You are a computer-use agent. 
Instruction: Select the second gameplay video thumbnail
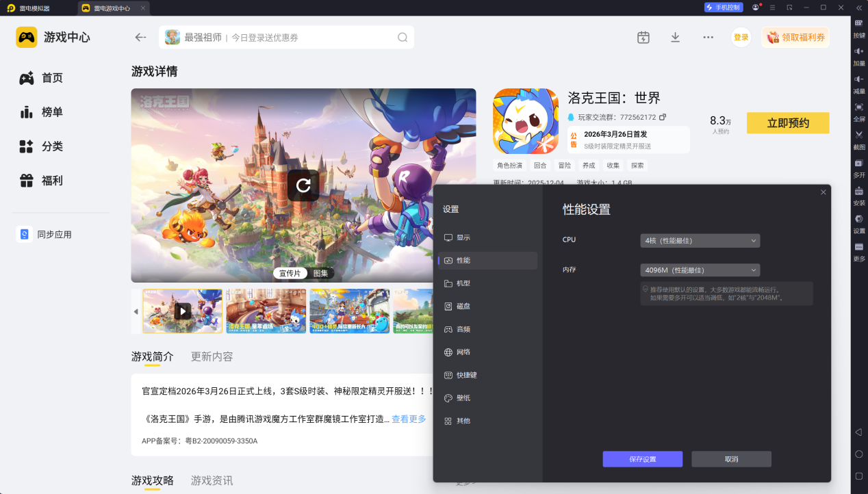click(266, 311)
